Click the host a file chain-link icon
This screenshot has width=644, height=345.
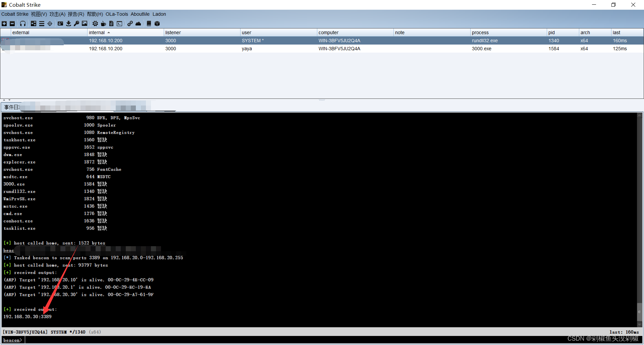point(130,23)
